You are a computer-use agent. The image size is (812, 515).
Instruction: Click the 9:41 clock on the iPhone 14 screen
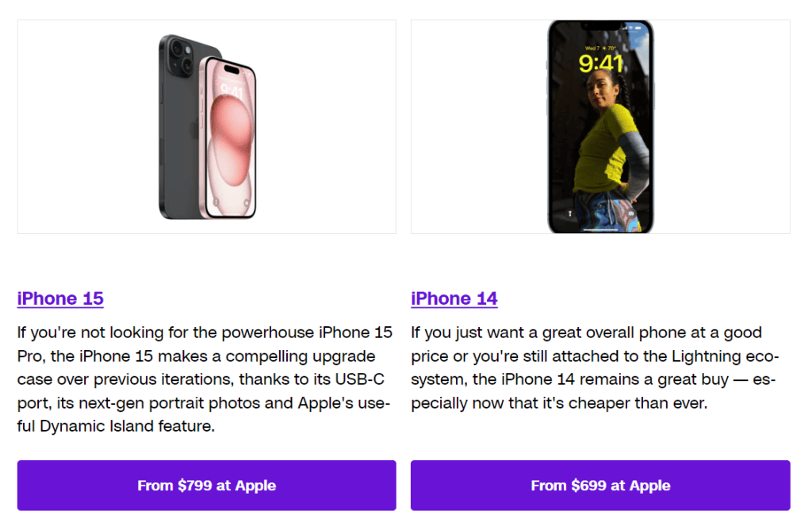click(x=602, y=63)
